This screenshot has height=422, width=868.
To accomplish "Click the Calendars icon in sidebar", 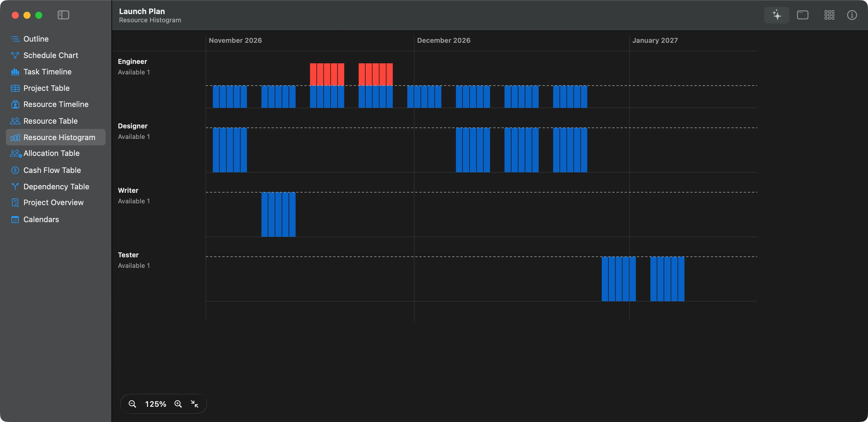I will point(15,219).
